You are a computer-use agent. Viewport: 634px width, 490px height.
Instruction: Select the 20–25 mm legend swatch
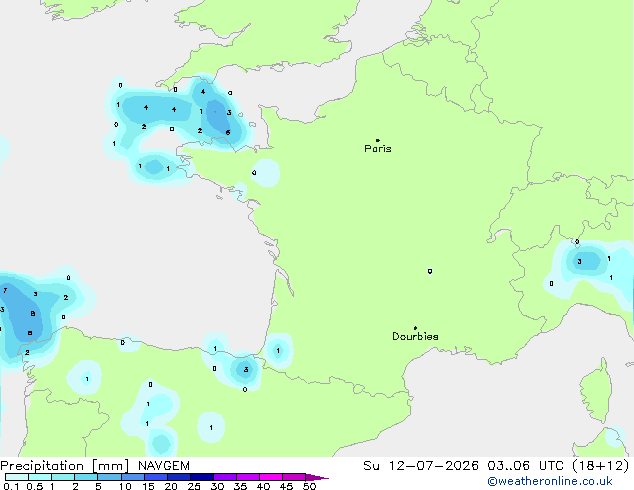[x=178, y=477]
